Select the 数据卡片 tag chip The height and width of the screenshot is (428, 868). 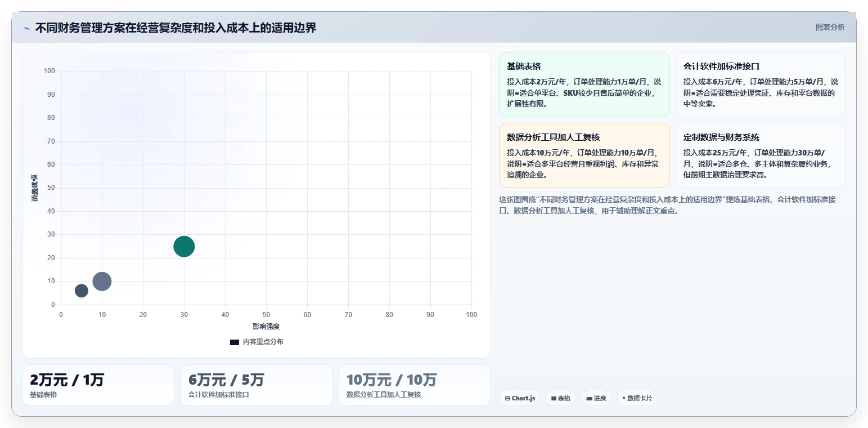coord(637,398)
